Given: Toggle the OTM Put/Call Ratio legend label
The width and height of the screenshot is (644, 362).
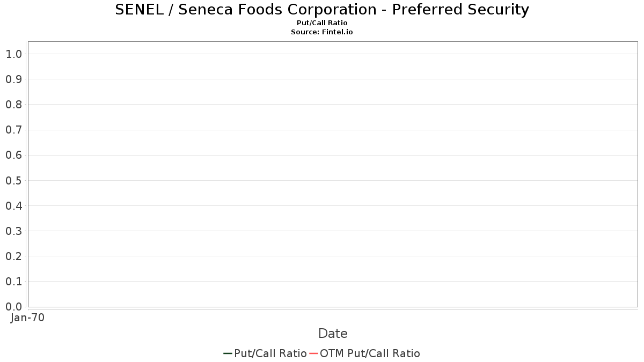Looking at the screenshot, I should click(x=370, y=353).
